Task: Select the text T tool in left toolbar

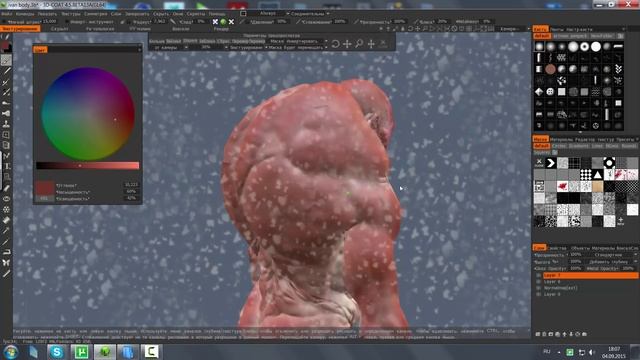Action: (6, 166)
